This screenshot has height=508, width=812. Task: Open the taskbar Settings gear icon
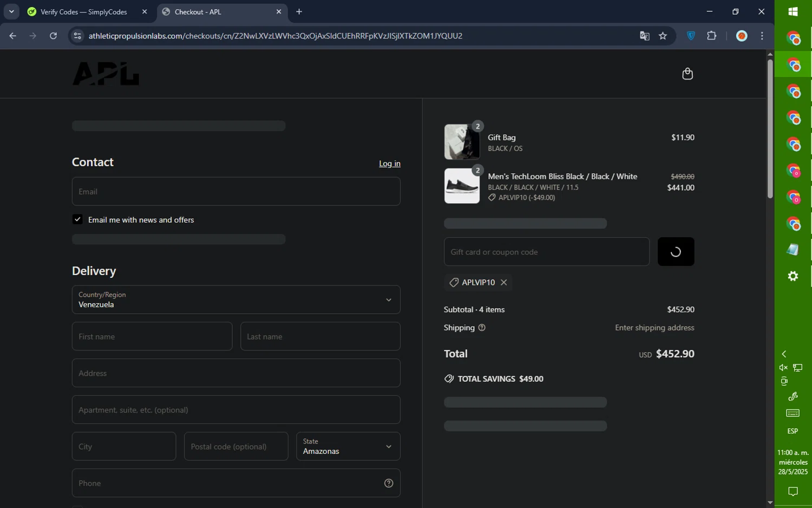793,276
